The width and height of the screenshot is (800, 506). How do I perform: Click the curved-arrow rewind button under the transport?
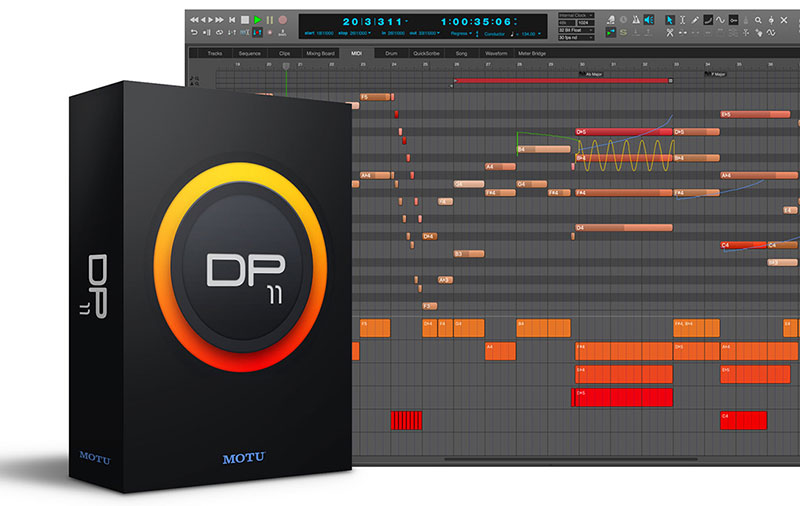click(x=194, y=33)
